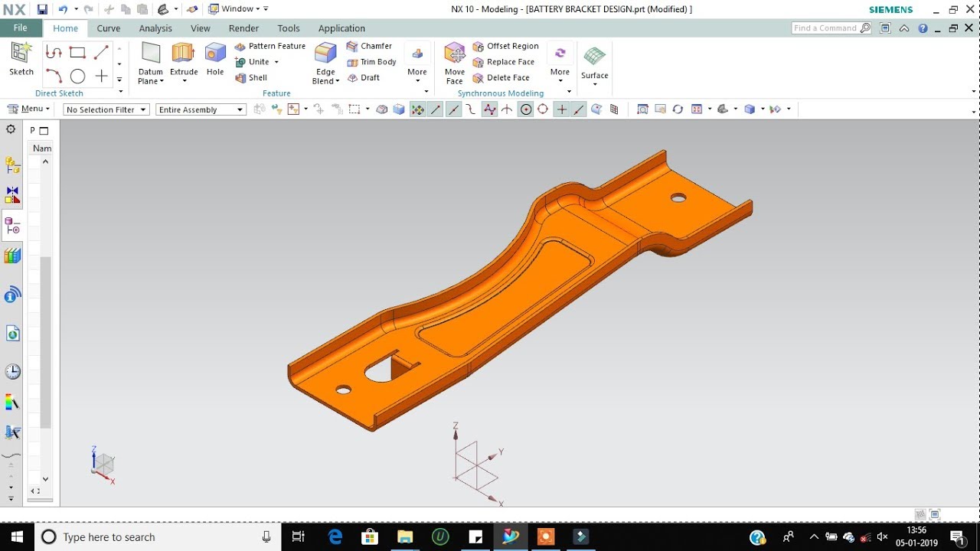This screenshot has width=980, height=551.
Task: Switch to the Tools ribbon tab
Action: click(x=289, y=28)
